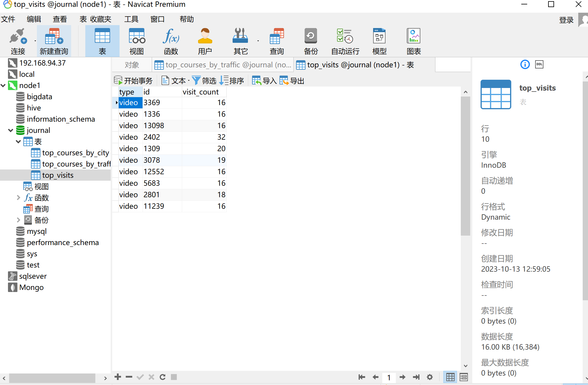
Task: Click the 开始事务 button
Action: [x=133, y=80]
